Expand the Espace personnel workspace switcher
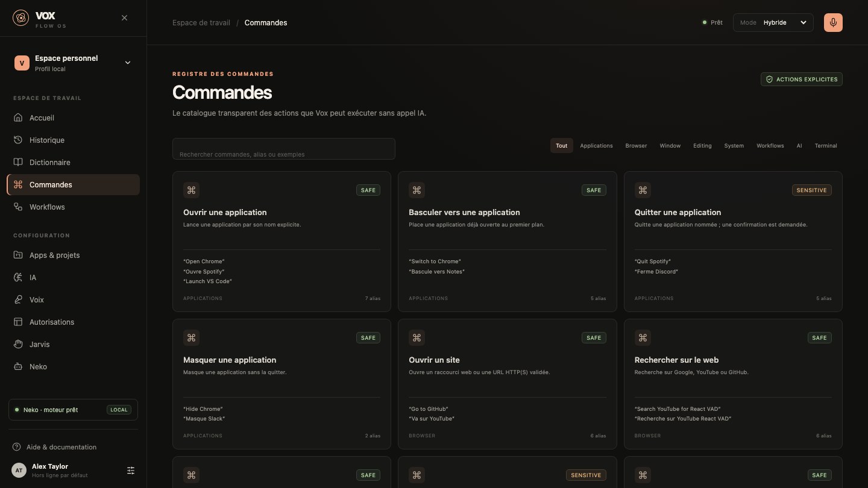868x488 pixels. click(x=73, y=63)
